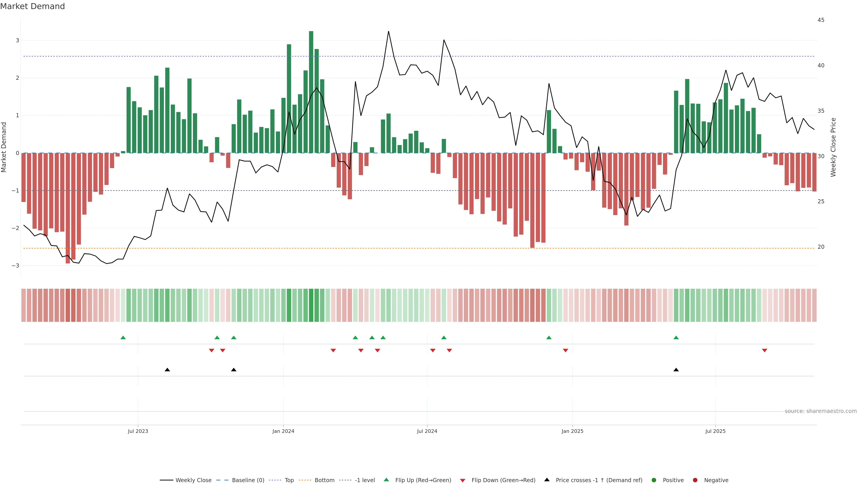Click the tallest green demand bar
Viewport: 868px width, 488px height.
coord(311,91)
